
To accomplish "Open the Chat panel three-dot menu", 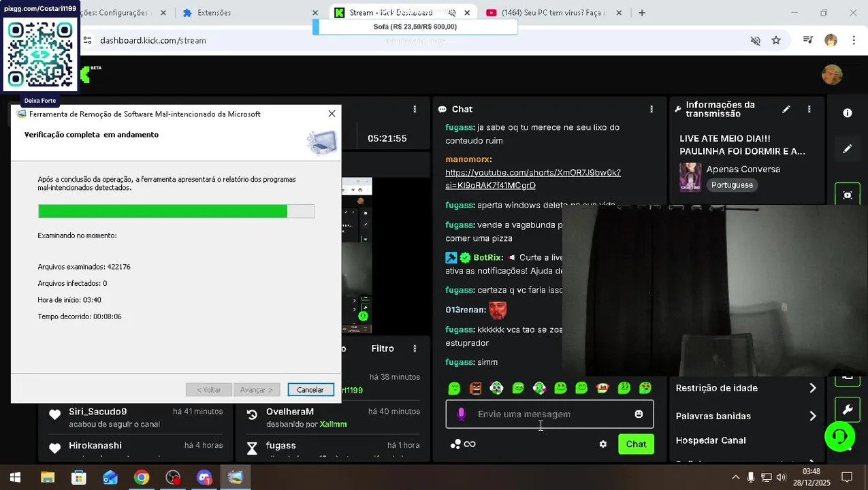I will [652, 109].
